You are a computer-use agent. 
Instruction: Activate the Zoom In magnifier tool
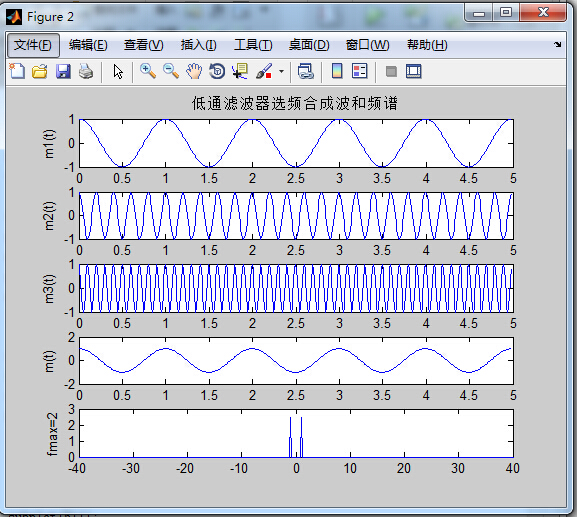tap(148, 71)
